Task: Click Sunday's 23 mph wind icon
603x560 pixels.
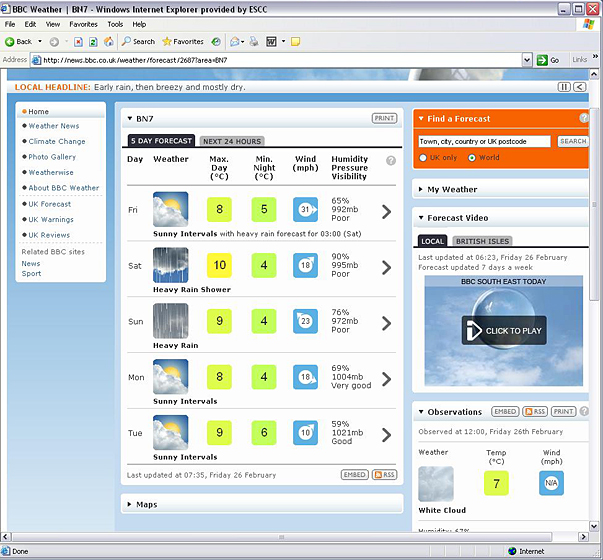Action: 305,321
